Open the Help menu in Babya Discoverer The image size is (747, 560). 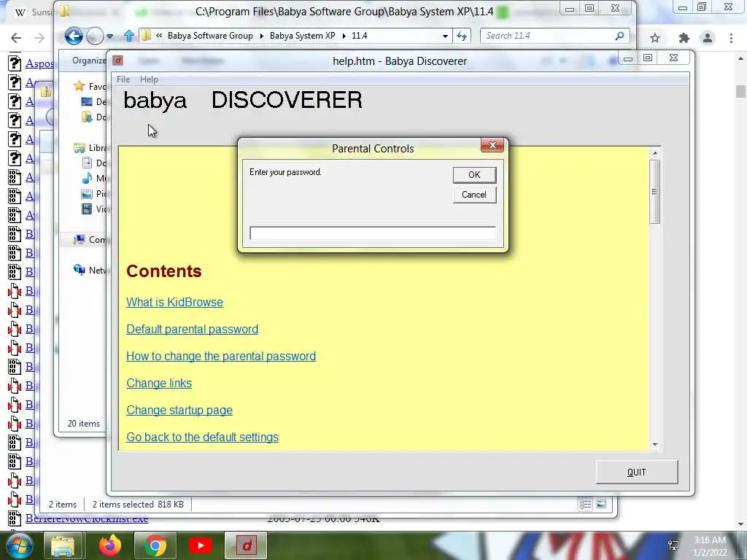149,79
